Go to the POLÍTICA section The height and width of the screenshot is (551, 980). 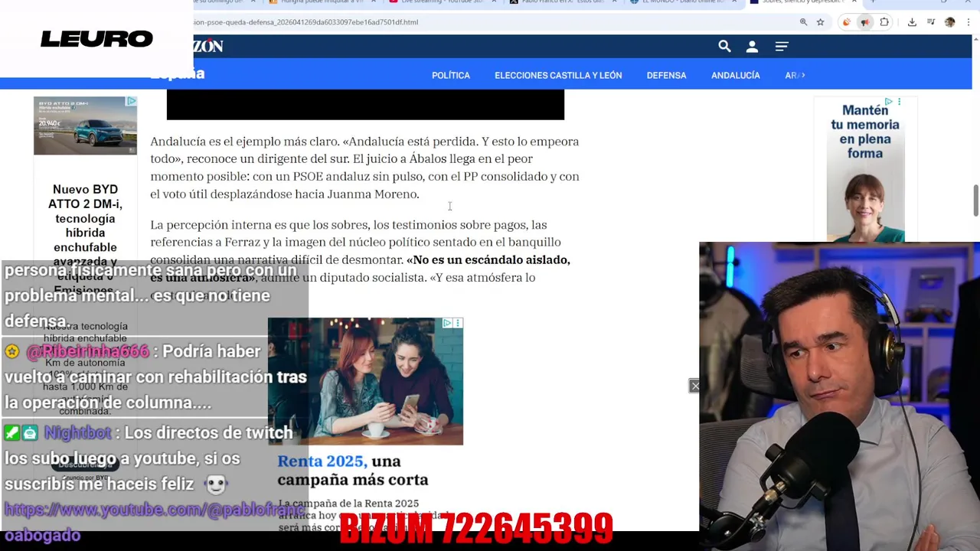pyautogui.click(x=451, y=75)
